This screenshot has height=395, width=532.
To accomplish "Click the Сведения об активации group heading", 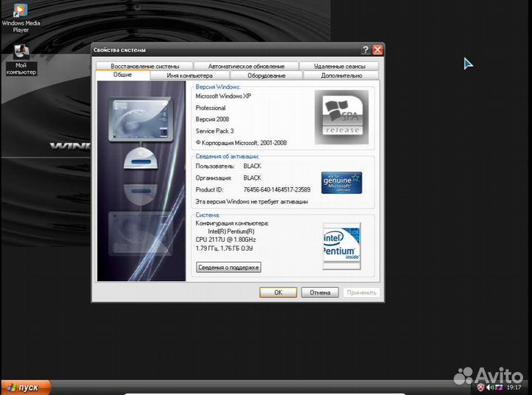I will point(227,157).
